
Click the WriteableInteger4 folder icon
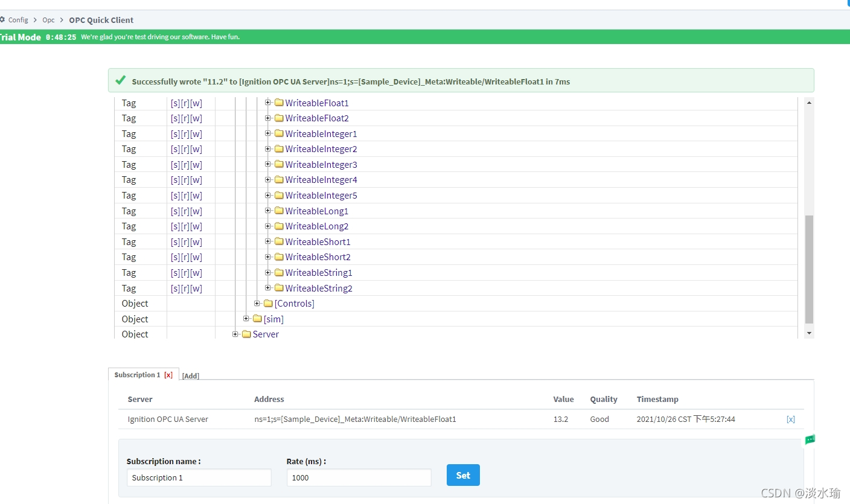click(279, 180)
